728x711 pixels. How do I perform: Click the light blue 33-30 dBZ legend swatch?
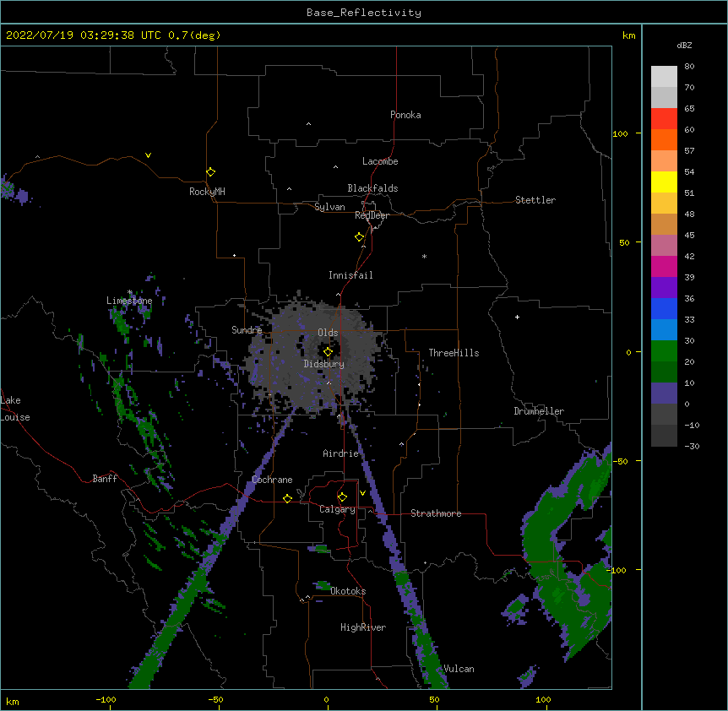(664, 330)
